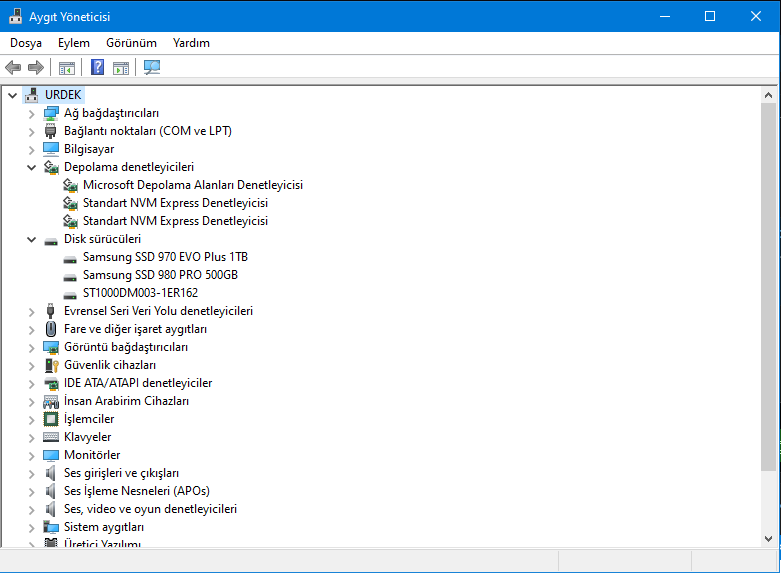Open the Dosya menu
Viewport: 781px width, 573px height.
point(26,43)
